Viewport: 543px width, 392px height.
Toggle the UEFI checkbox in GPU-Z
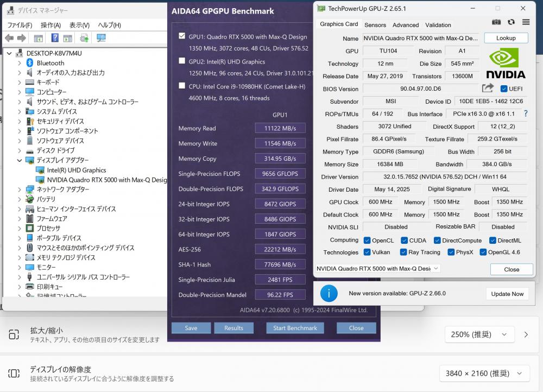click(504, 88)
